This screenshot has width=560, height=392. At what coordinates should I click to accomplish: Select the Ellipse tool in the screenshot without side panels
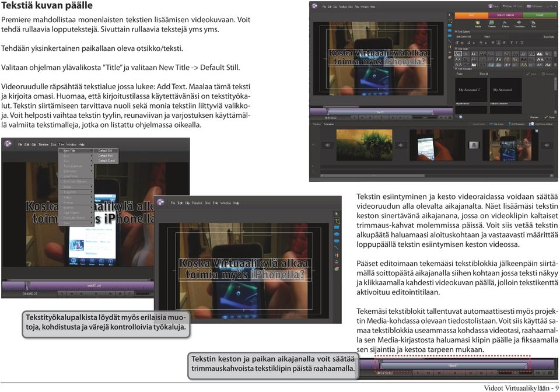pos(337,234)
